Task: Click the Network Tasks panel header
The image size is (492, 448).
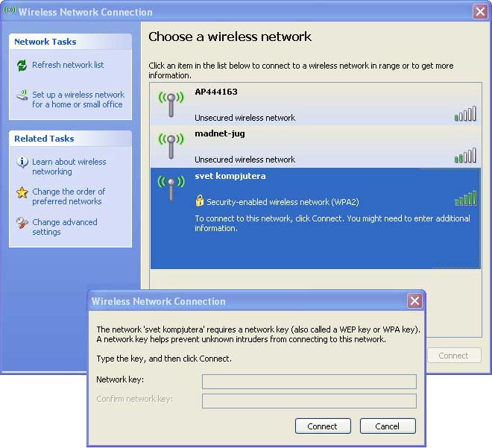Action: point(70,42)
